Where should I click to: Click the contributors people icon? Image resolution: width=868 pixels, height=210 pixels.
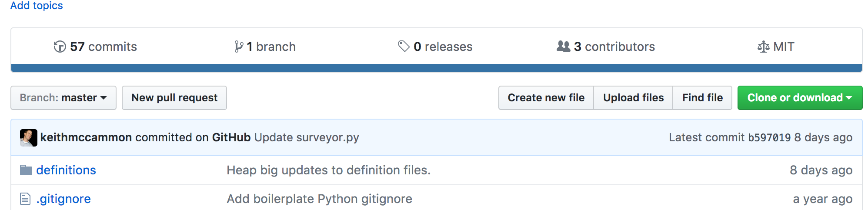563,46
